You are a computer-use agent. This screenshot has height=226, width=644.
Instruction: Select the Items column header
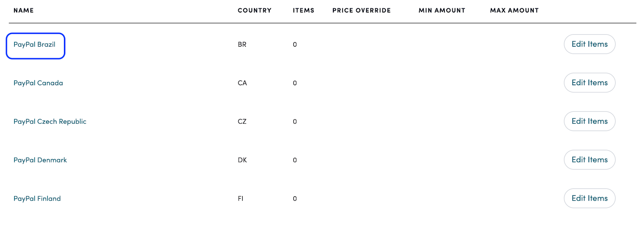point(303,10)
